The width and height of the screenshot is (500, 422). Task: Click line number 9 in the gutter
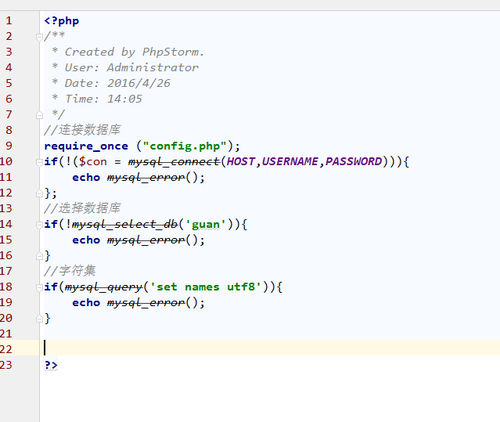coord(9,146)
